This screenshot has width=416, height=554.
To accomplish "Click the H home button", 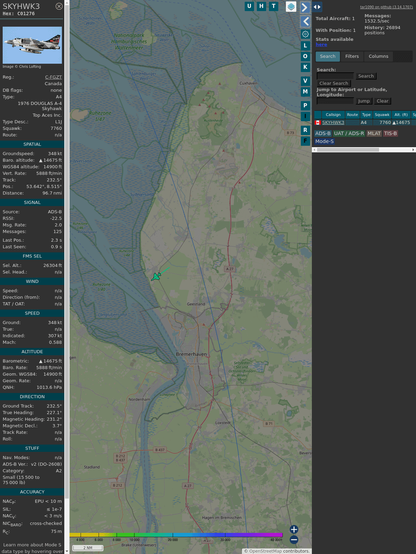I will 261,6.
